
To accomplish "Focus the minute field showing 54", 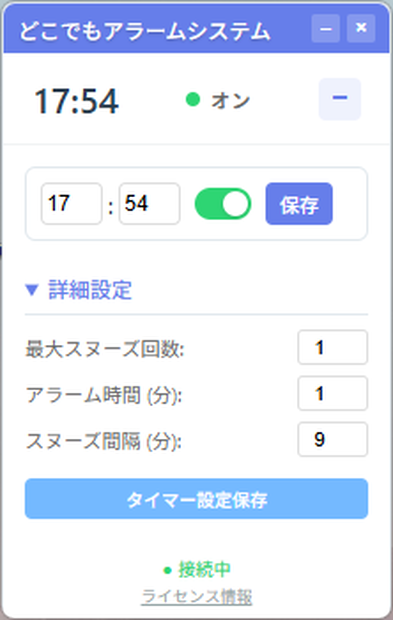I will [150, 204].
